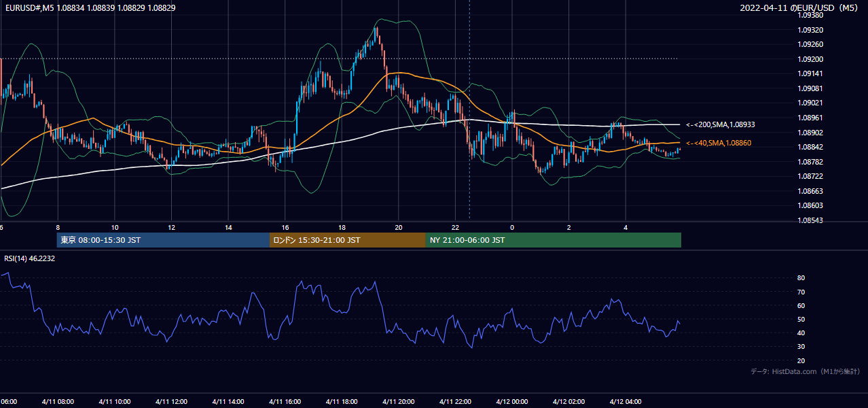Click RSI scale level 50
This screenshot has height=408, width=868.
coord(801,319)
